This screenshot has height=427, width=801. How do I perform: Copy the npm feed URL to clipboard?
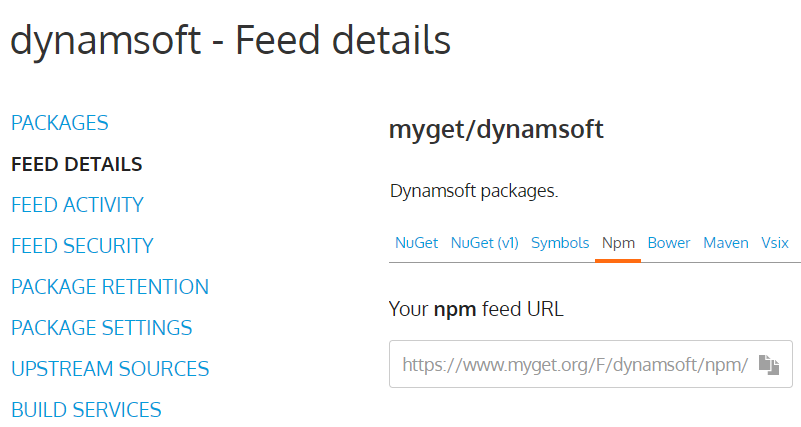tap(768, 364)
